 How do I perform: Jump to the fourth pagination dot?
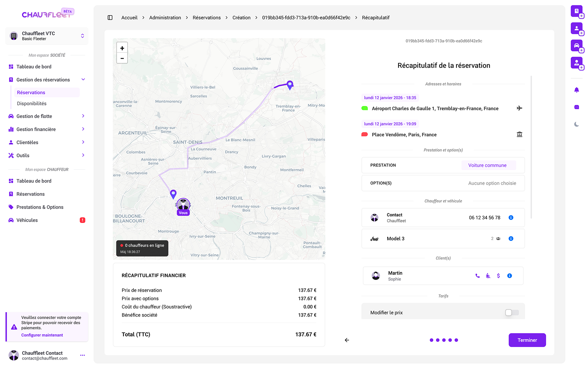[x=450, y=340]
